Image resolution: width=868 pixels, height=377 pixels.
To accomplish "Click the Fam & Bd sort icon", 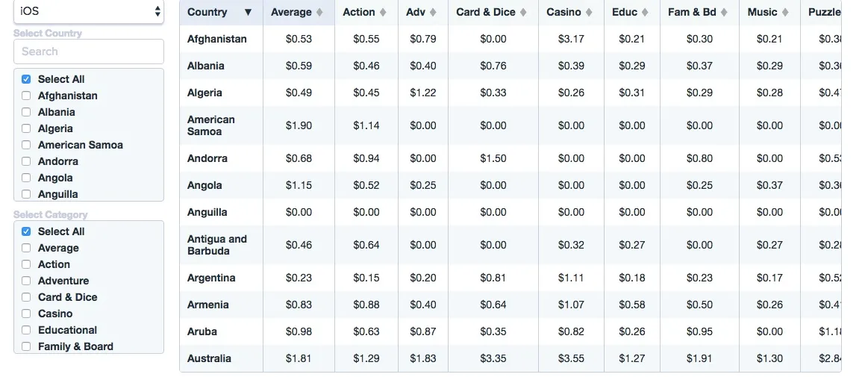I will 724,13.
